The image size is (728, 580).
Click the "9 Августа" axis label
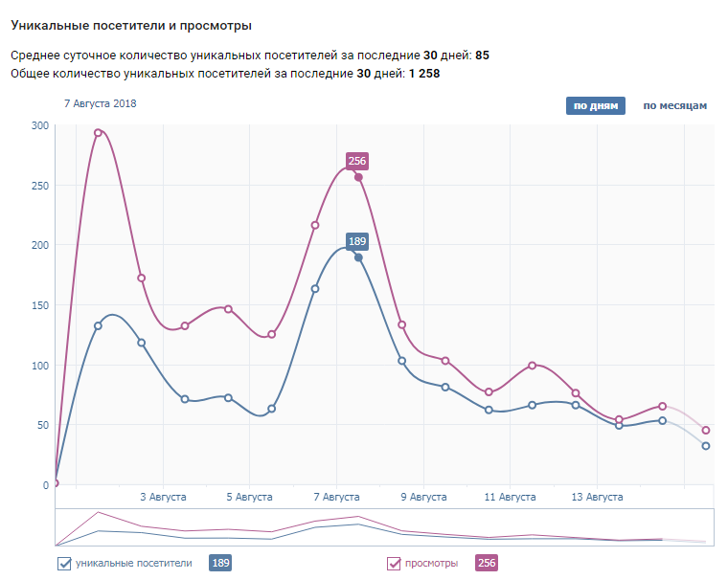point(423,497)
